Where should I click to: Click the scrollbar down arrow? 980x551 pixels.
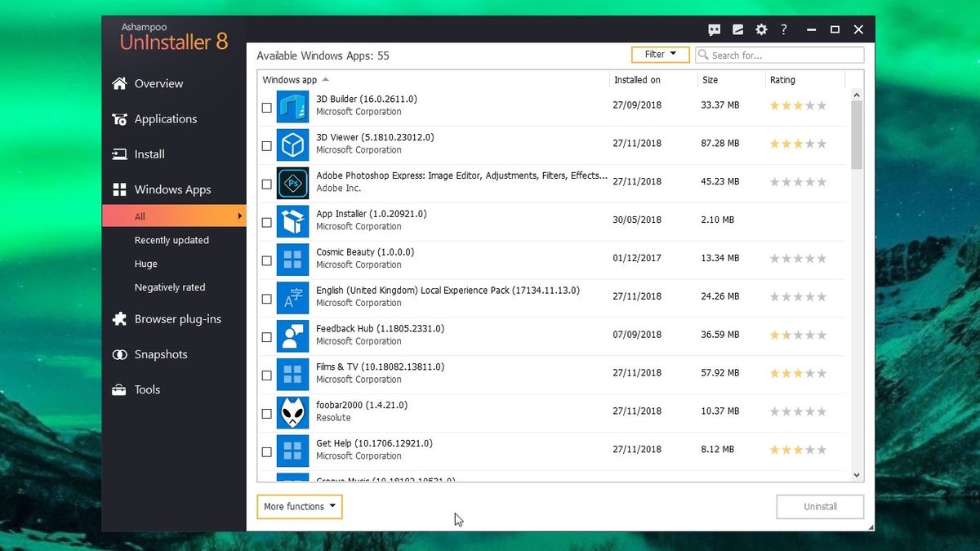point(857,475)
